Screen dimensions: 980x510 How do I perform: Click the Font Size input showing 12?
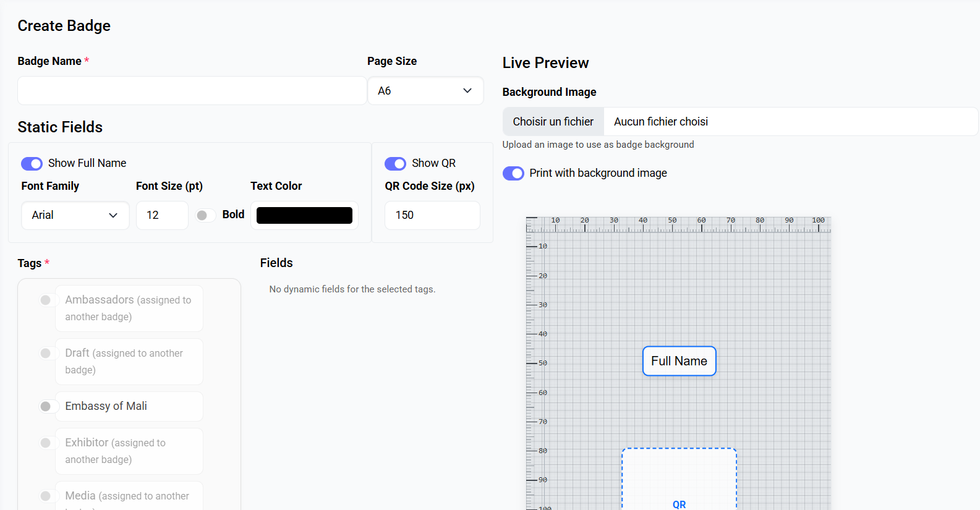click(161, 215)
